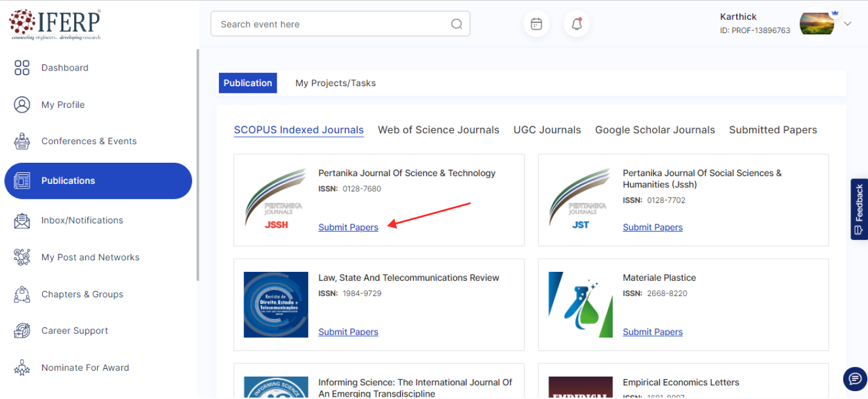The image size is (868, 399).
Task: Click the calendar icon in the header
Action: (x=536, y=24)
